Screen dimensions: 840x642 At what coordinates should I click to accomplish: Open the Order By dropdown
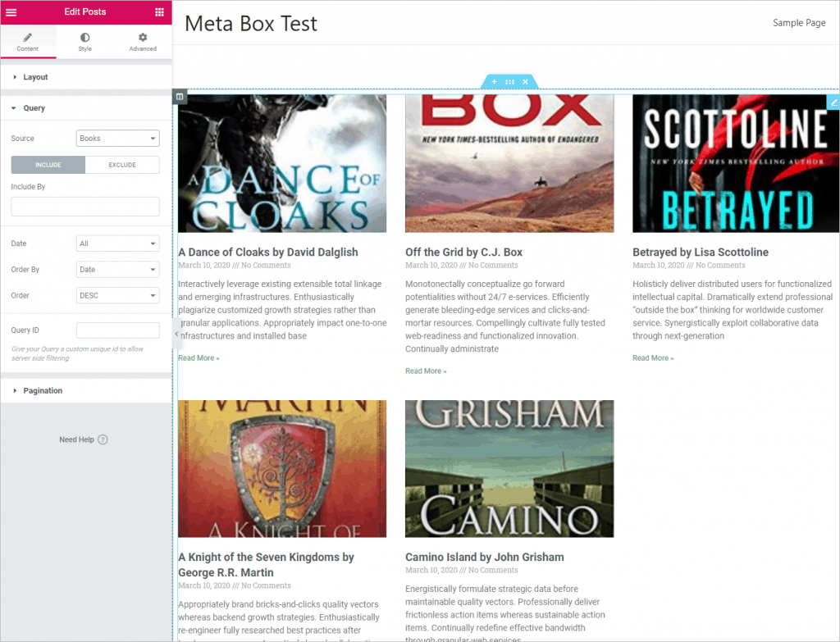117,270
